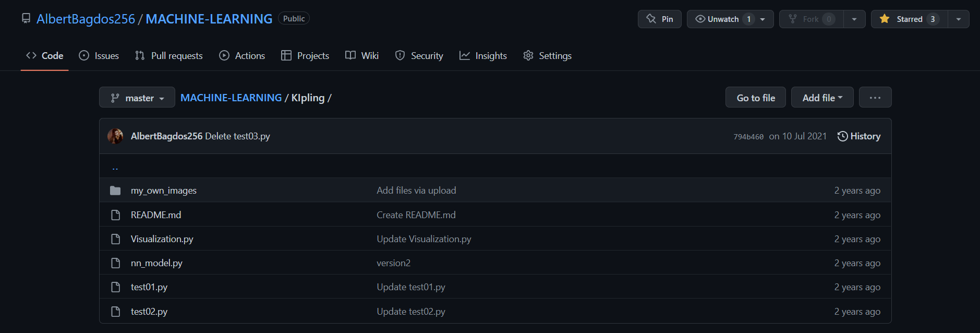Click the three-dots more options button
Viewport: 980px width, 333px height.
875,98
